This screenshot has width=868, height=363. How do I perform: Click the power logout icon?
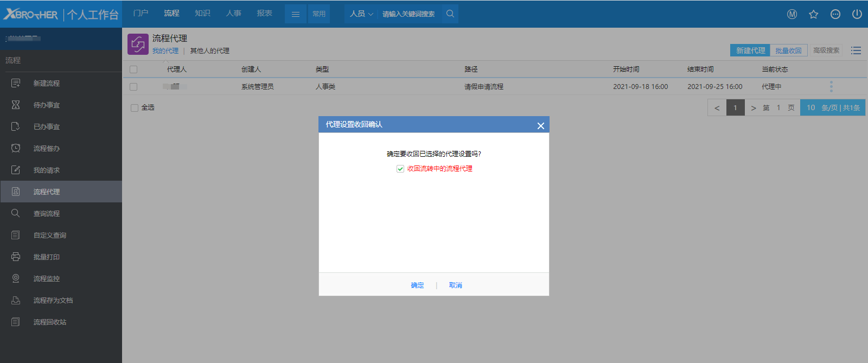point(857,14)
